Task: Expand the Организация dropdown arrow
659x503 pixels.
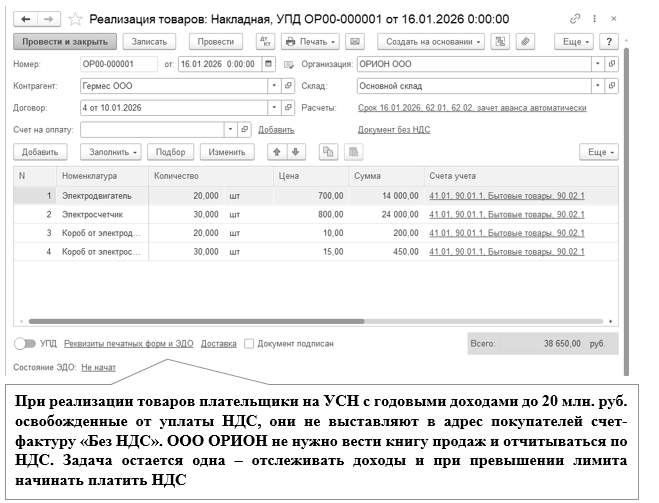Action: click(x=598, y=64)
